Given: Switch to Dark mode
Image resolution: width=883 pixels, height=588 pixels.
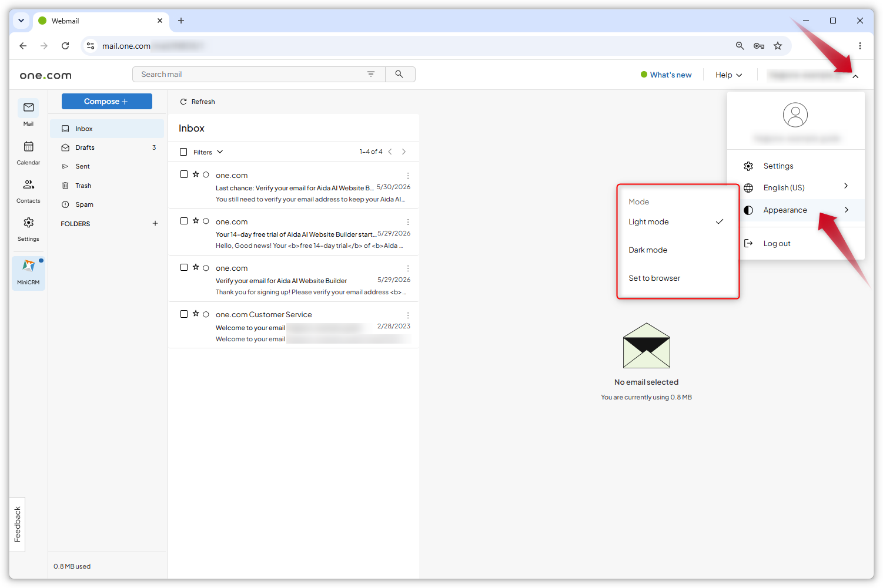Looking at the screenshot, I should click(677, 250).
